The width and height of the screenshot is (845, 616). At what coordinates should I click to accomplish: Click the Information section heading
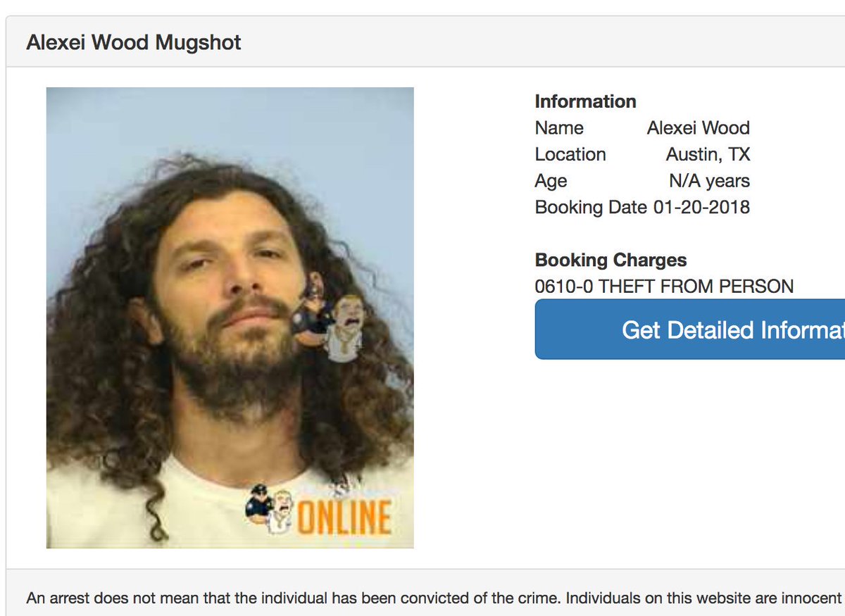click(585, 101)
